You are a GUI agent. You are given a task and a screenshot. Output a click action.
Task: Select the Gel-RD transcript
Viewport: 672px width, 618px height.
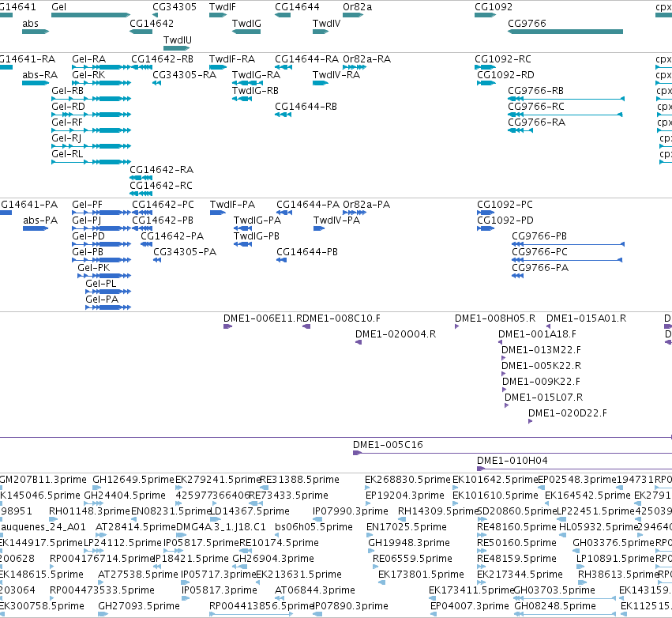(92, 115)
